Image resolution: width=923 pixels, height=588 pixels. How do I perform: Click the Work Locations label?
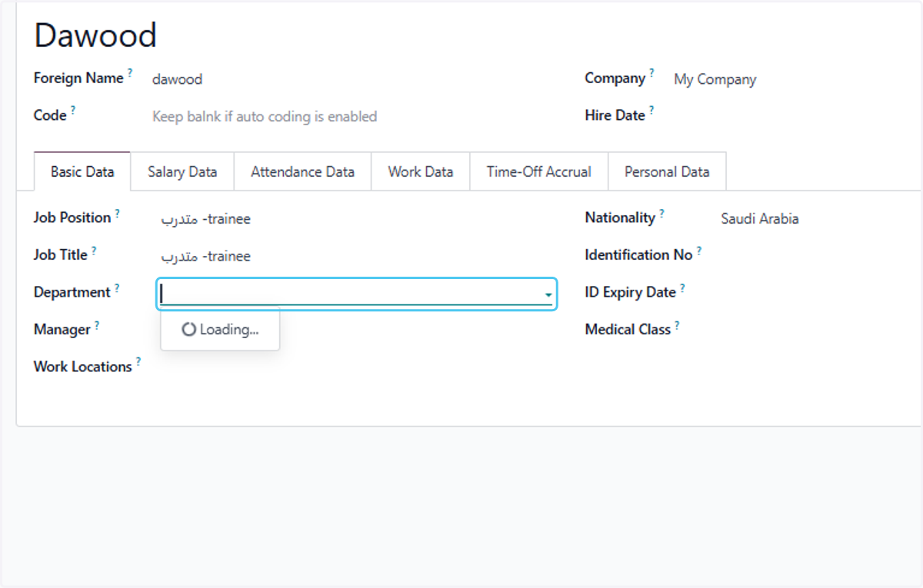[83, 367]
